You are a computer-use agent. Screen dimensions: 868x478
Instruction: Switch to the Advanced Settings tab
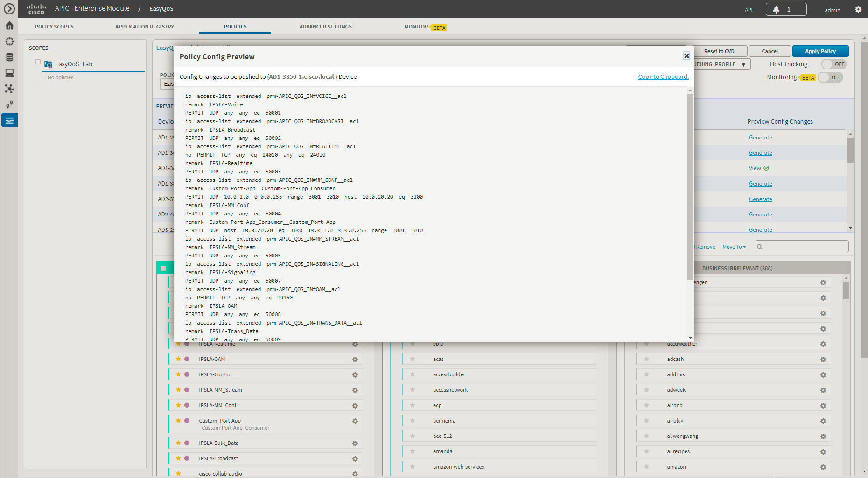(x=326, y=27)
